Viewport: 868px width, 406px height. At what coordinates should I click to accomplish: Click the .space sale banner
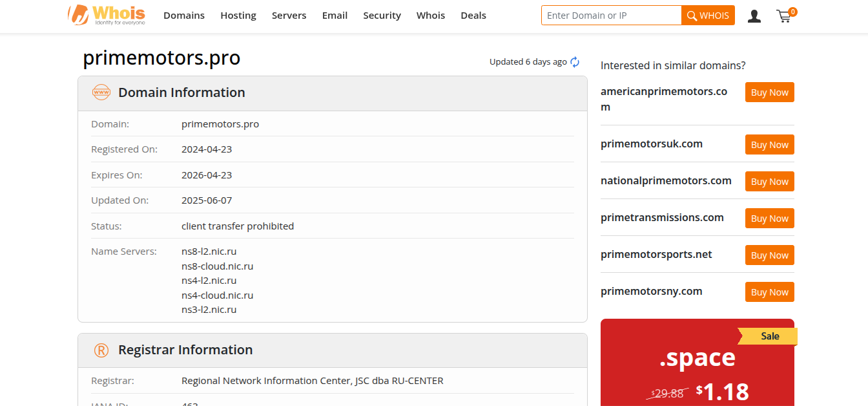(697, 365)
